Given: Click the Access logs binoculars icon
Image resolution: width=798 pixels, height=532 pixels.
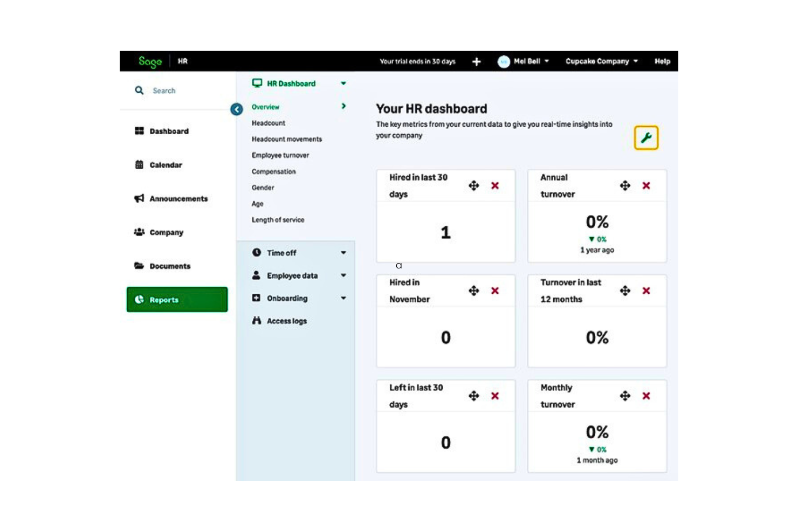Looking at the screenshot, I should coord(257,320).
